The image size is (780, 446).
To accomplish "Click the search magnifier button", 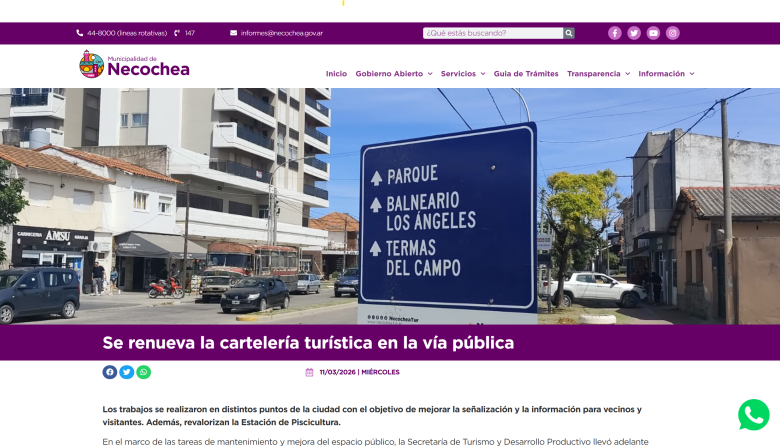I will coord(569,33).
